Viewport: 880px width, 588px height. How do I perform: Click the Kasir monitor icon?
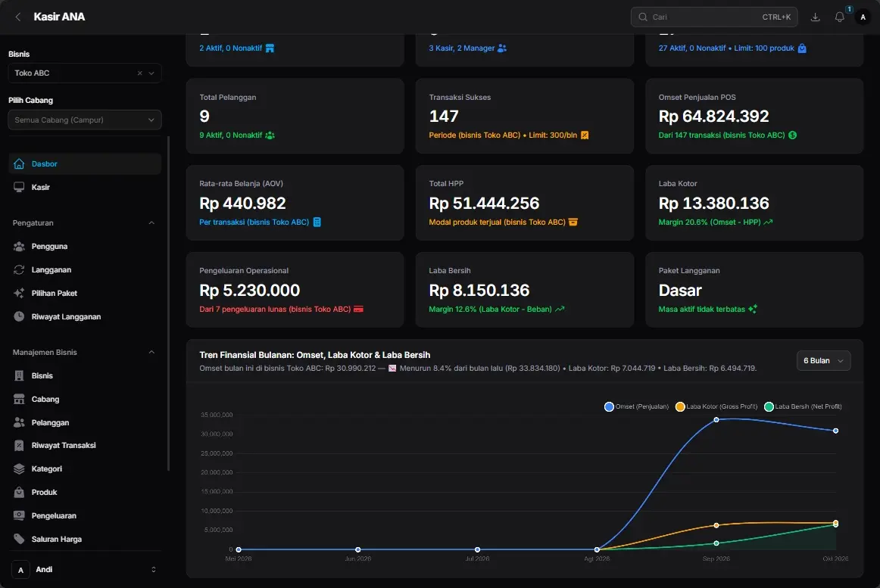[19, 188]
